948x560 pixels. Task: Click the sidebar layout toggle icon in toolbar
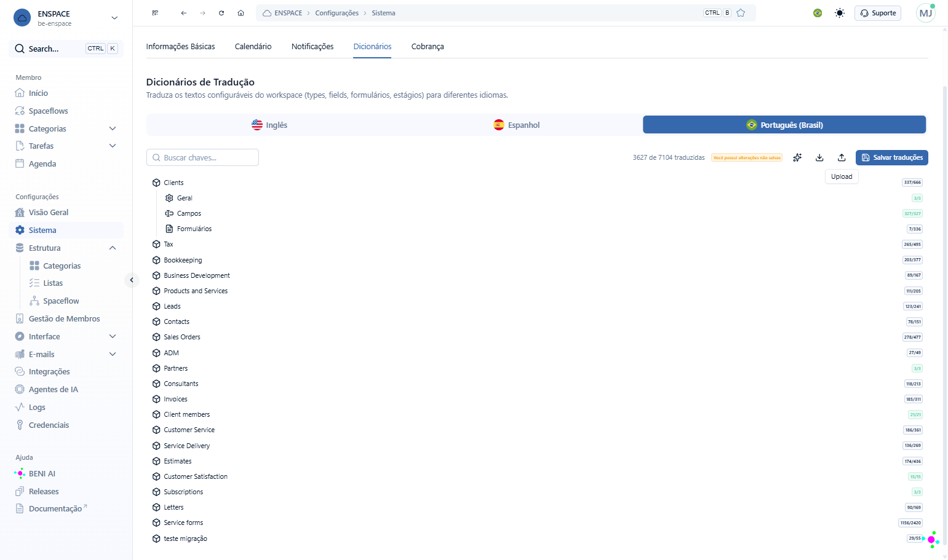[x=155, y=13]
